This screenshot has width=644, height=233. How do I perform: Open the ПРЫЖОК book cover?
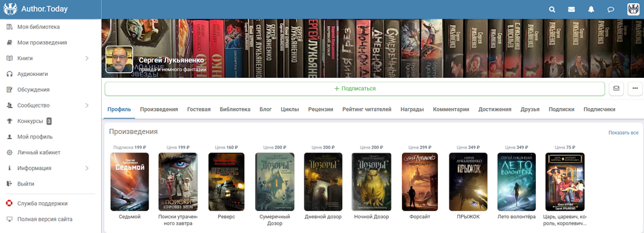click(468, 182)
